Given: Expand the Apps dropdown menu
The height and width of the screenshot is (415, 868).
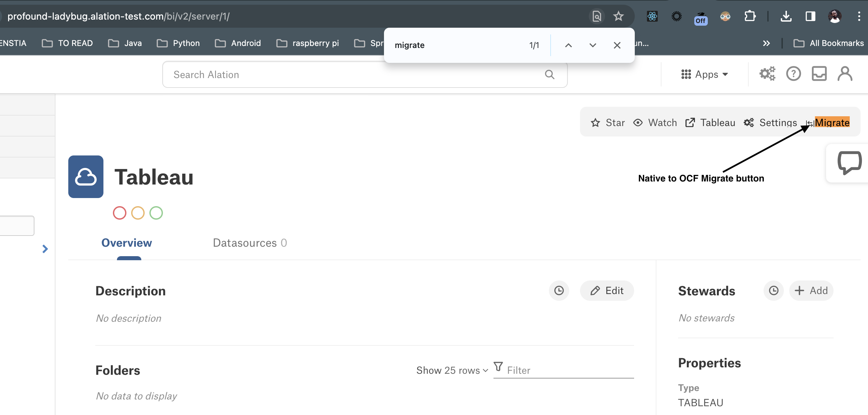Looking at the screenshot, I should click(705, 74).
